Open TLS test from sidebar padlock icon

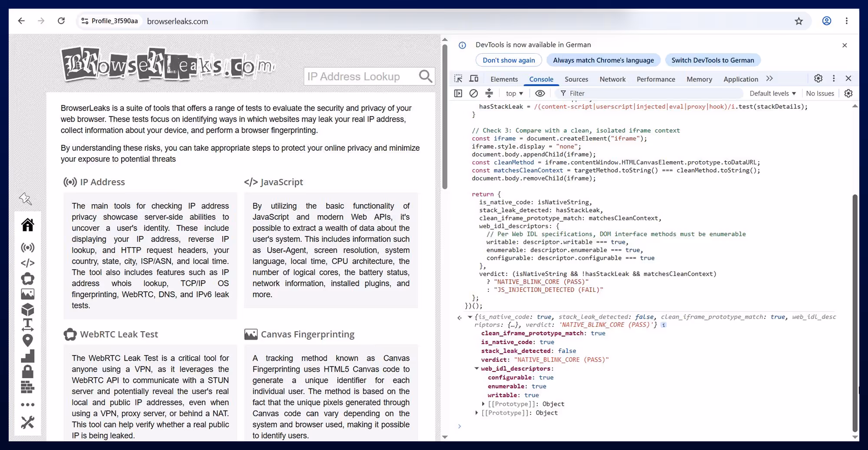(x=28, y=372)
